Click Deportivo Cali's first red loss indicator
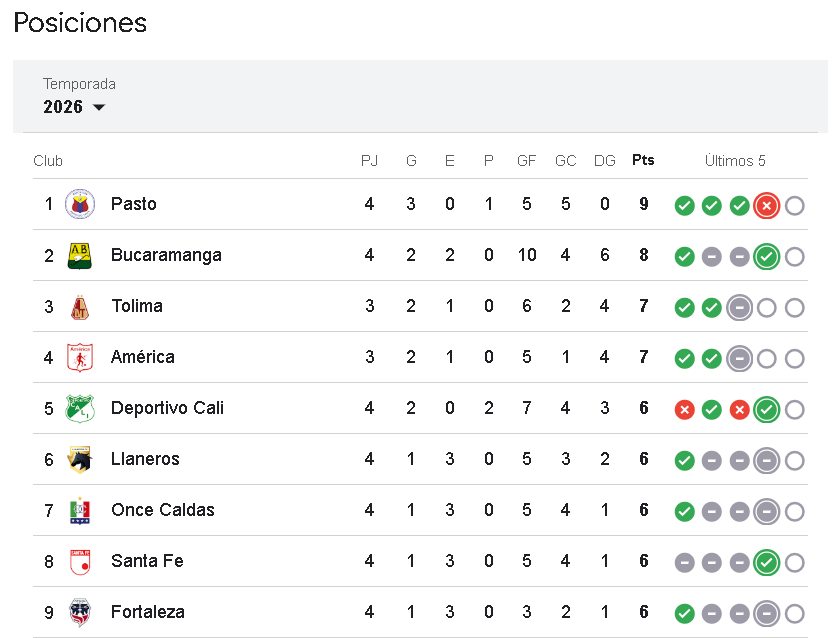 (x=684, y=409)
